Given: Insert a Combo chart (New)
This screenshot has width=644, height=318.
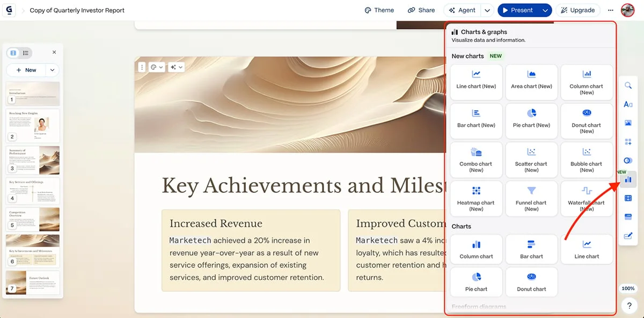Looking at the screenshot, I should coord(477,160).
